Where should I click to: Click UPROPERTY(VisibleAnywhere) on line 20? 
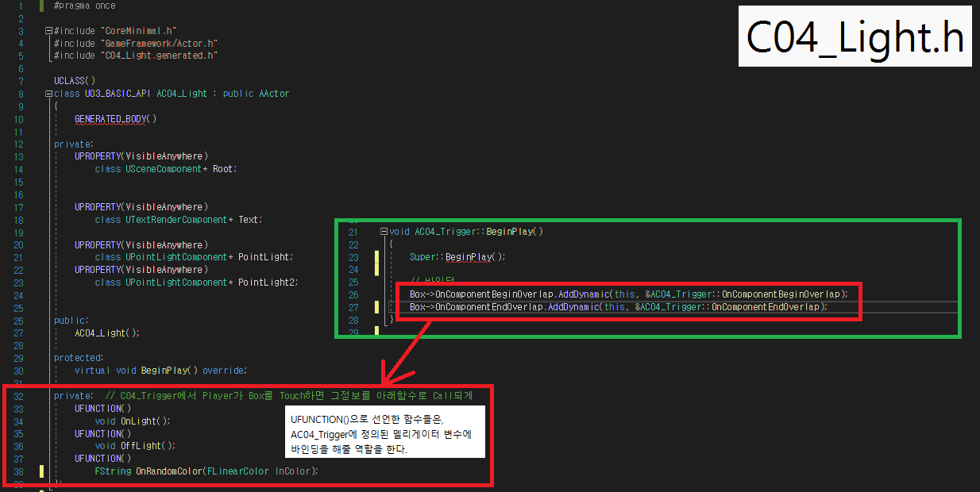141,245
